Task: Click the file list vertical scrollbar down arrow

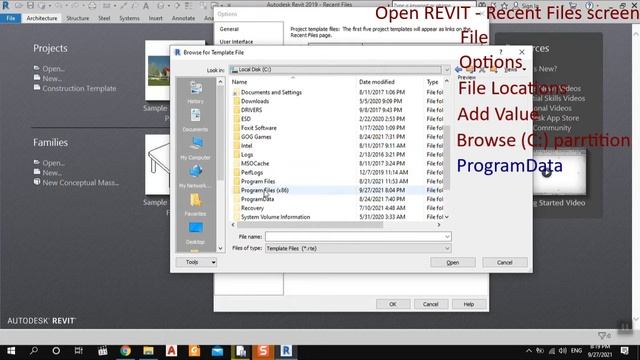Action: point(447,217)
